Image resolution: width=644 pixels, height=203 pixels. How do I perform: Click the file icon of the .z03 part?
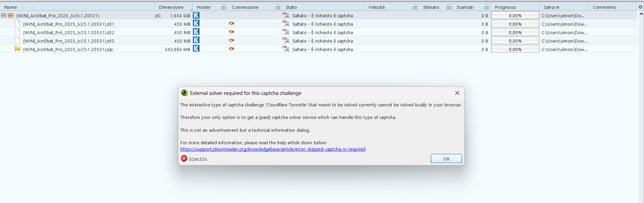pyautogui.click(x=18, y=41)
